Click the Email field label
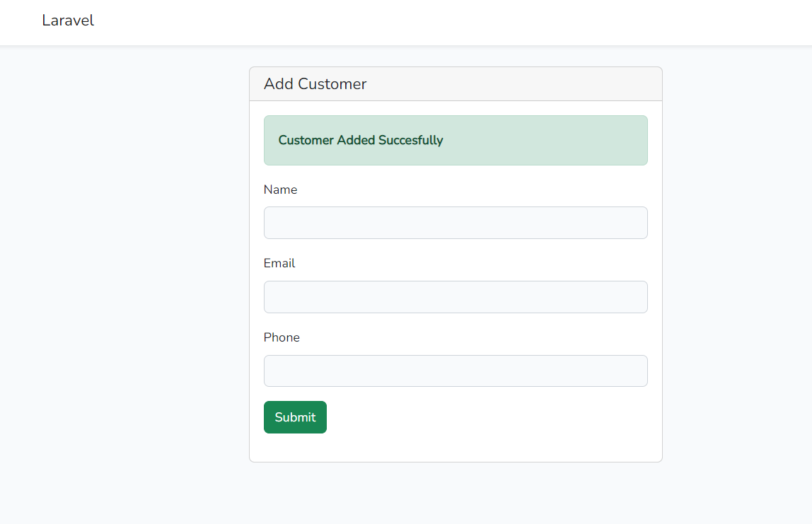The width and height of the screenshot is (812, 524). click(x=279, y=263)
